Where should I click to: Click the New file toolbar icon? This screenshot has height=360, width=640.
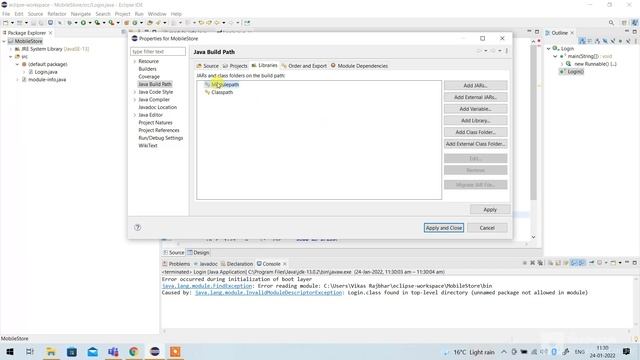6,23
